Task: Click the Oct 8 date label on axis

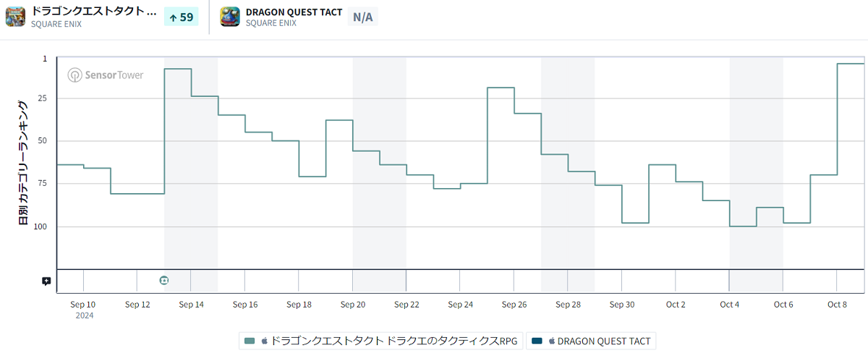Action: tap(837, 305)
